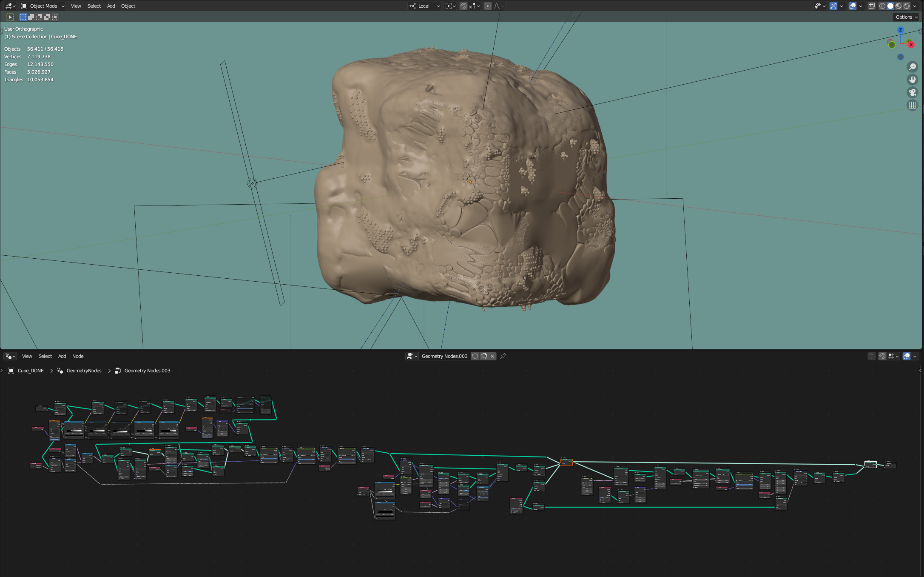The height and width of the screenshot is (577, 924).
Task: Duplicate the Geometry Nodes.003 node group
Action: (484, 356)
